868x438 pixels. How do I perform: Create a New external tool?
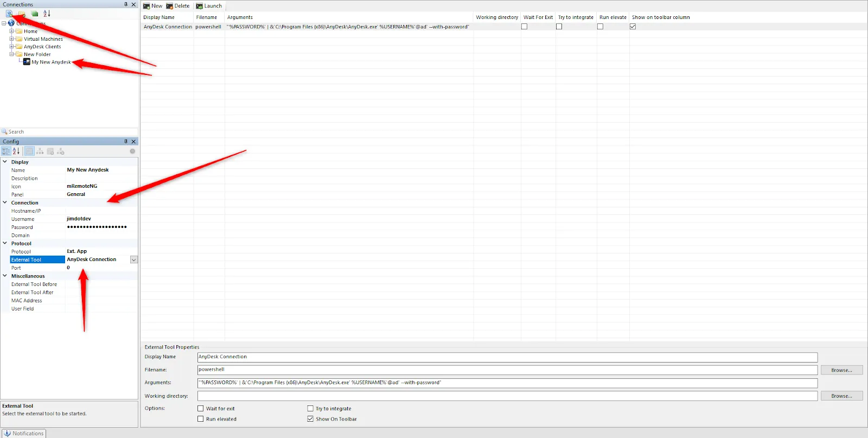point(152,6)
